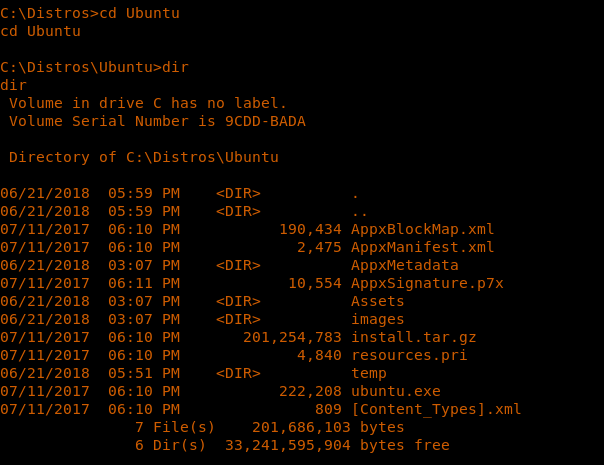Viewport: 604px width, 465px height.
Task: Click the AppxSignature.p7x filename
Action: [x=427, y=283]
